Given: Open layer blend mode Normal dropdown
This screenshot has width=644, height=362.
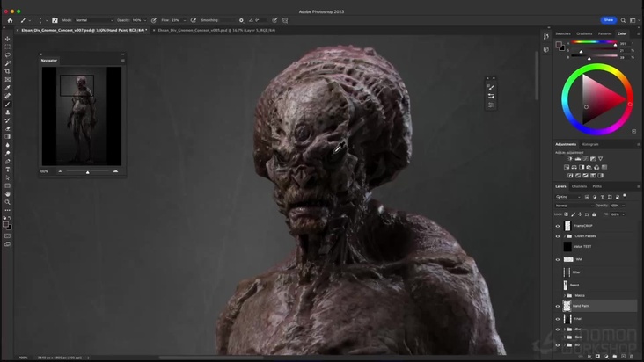Looking at the screenshot, I should [574, 206].
